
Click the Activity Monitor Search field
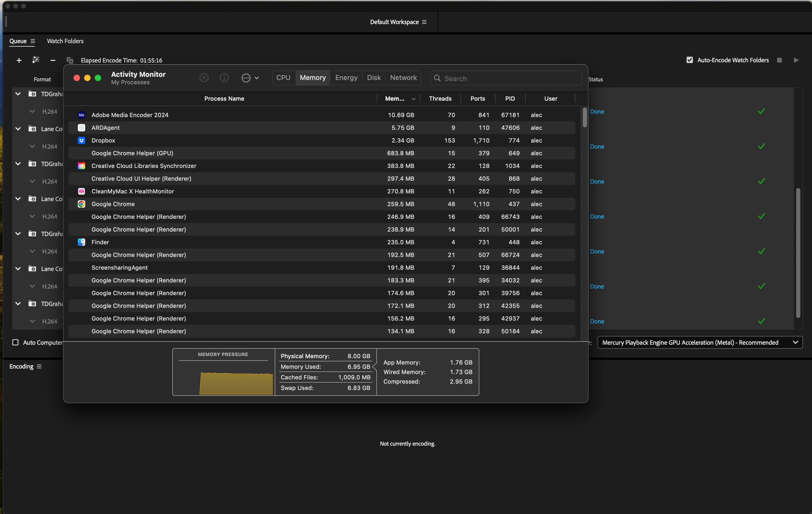coord(506,78)
